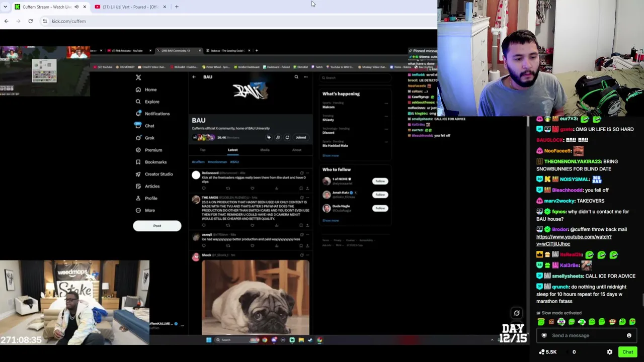Open the emote picker smiley icon
The height and width of the screenshot is (362, 644).
(629, 335)
